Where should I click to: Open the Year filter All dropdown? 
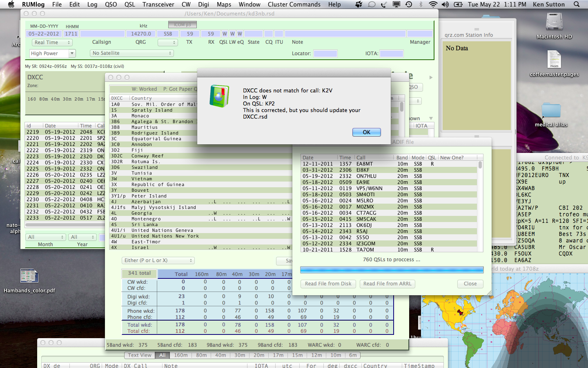[x=83, y=237]
